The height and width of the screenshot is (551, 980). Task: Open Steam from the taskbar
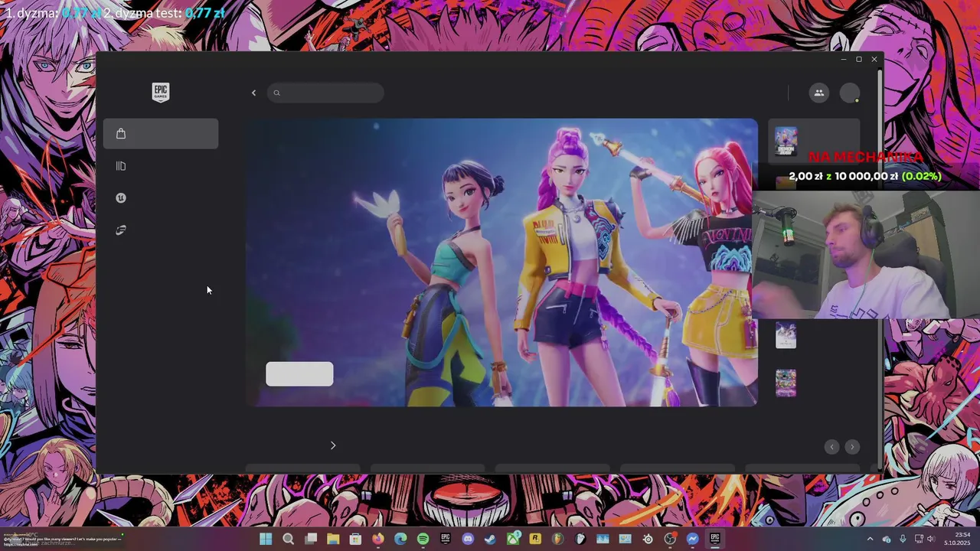[490, 539]
